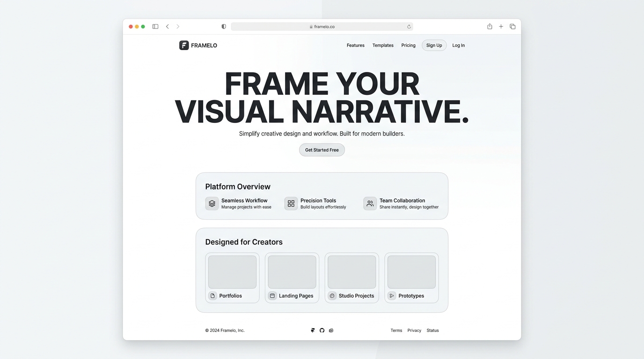644x359 pixels.
Task: Open the Privacy link in footer
Action: pos(414,330)
